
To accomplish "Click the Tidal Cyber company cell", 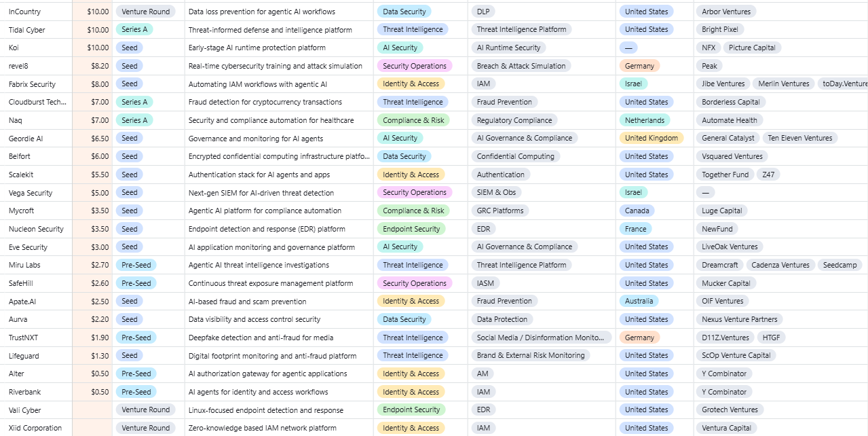I will click(36, 30).
